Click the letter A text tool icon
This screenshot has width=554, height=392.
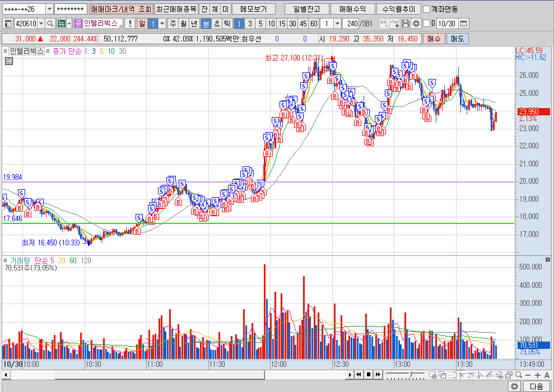click(547, 375)
